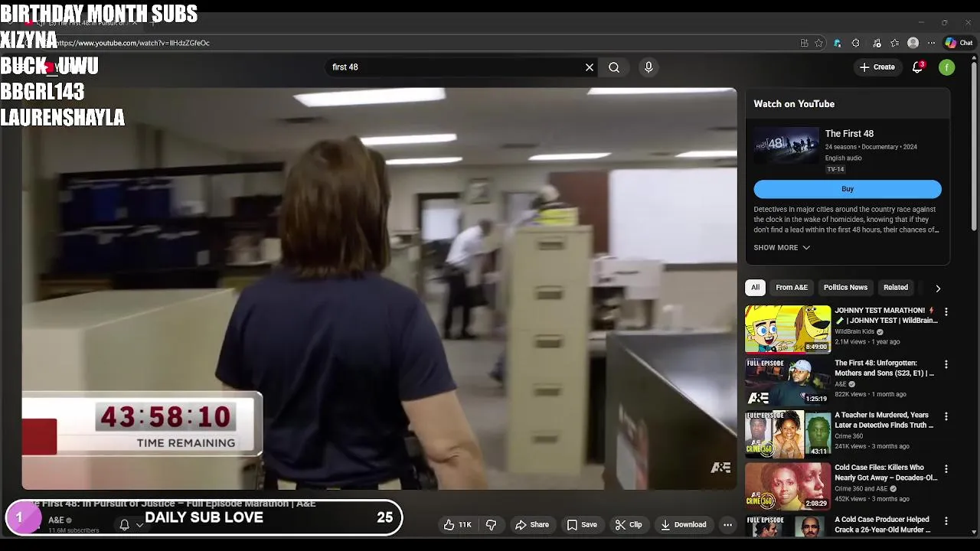Click A Teacher Is Murdered video title
The height and width of the screenshot is (551, 980).
[x=884, y=420]
